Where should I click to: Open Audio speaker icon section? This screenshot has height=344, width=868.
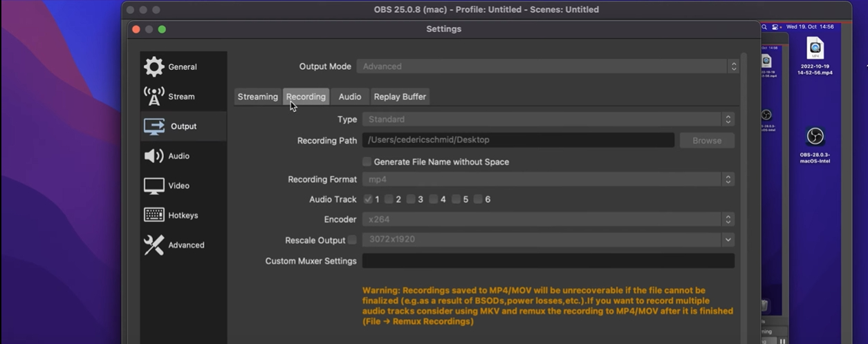tap(154, 156)
